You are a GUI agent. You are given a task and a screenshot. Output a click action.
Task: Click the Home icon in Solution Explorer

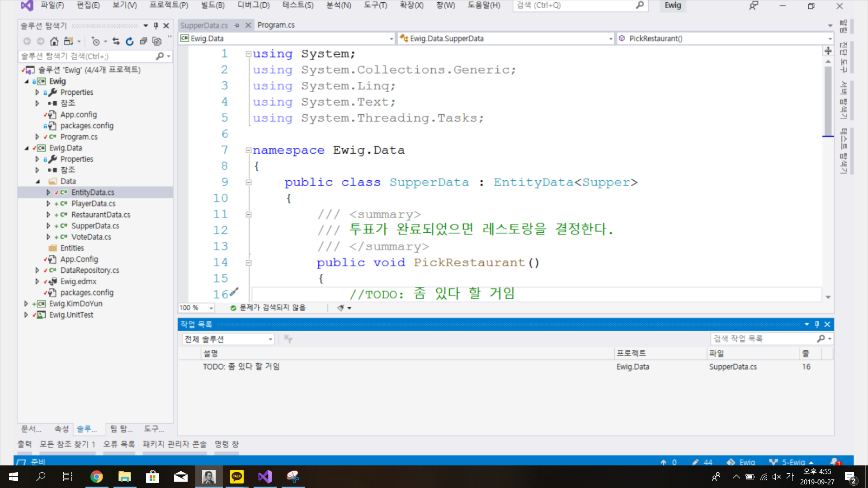tap(54, 42)
